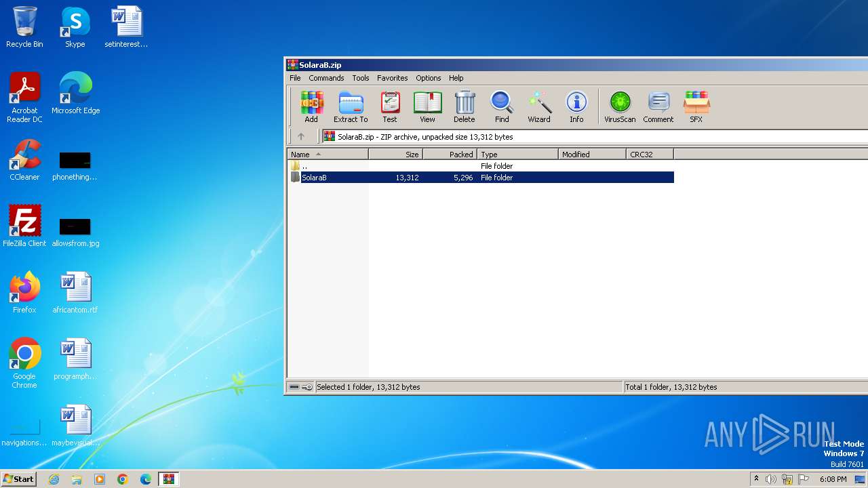Open Chrome from the taskbar

123,479
